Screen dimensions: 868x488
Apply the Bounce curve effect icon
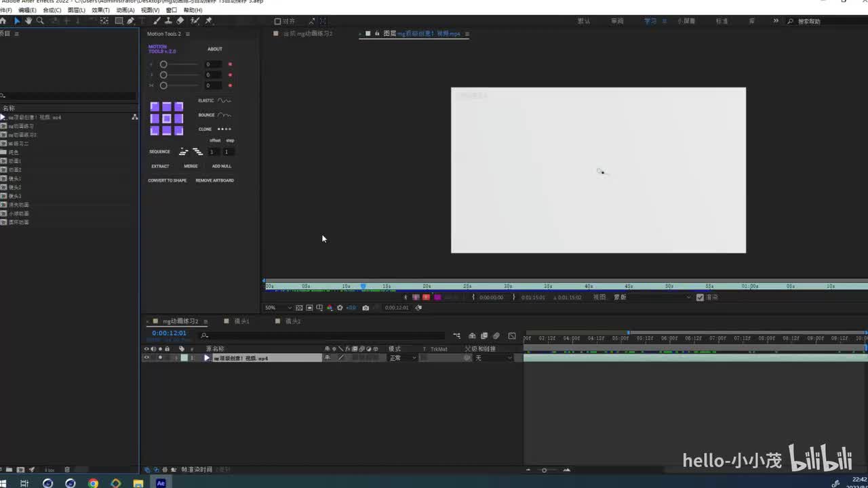224,115
